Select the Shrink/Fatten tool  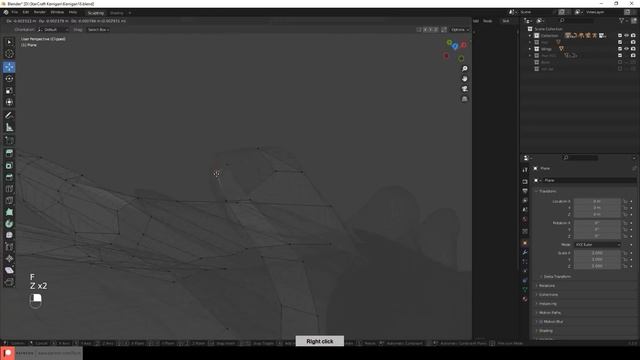[x=9, y=258]
